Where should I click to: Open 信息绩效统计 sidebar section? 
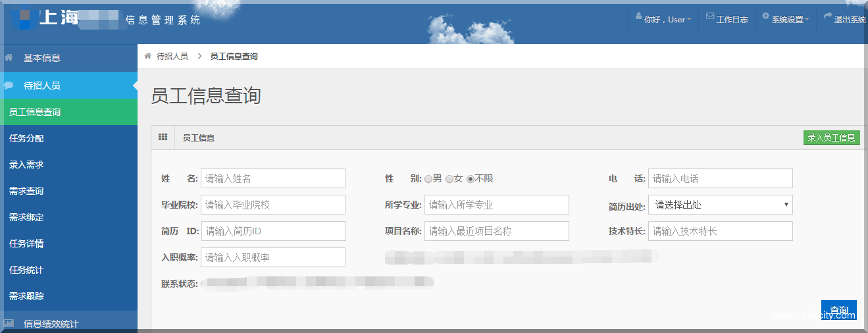68,323
